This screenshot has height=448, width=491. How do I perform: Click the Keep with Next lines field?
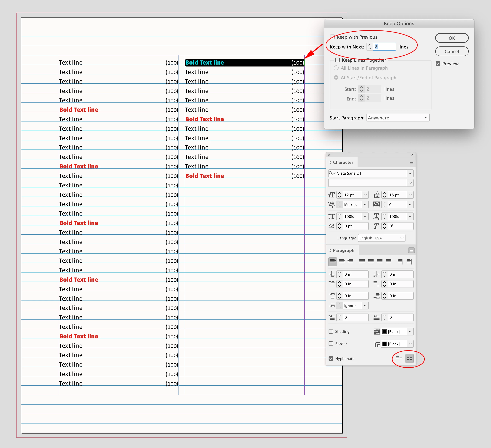[x=384, y=47]
